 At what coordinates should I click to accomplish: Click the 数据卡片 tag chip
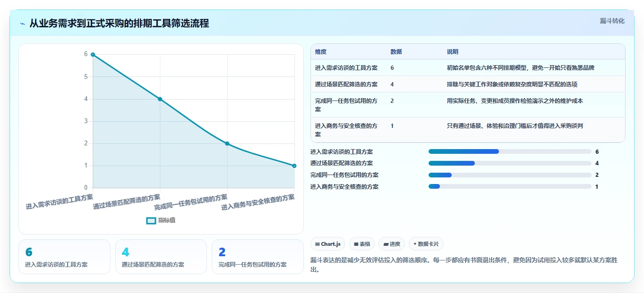(426, 244)
